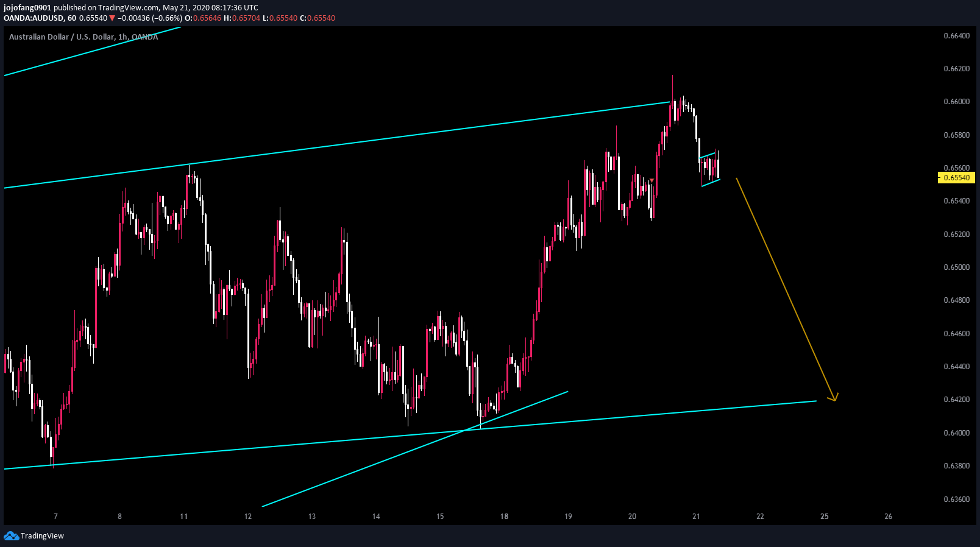
Task: Click the 0.64200 price axis label
Action: point(956,400)
